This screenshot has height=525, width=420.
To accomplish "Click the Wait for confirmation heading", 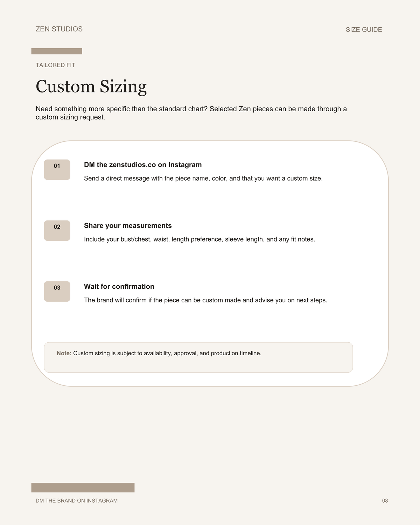I will coord(119,287).
